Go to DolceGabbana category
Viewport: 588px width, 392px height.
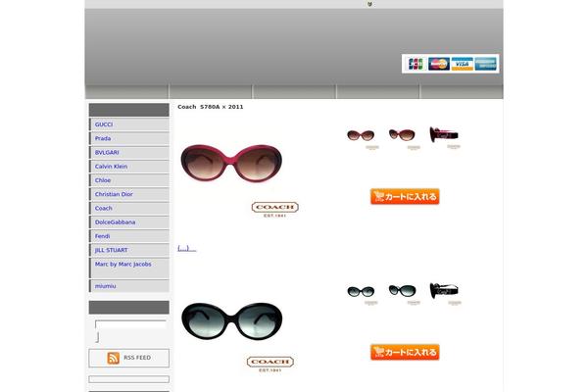pos(115,222)
